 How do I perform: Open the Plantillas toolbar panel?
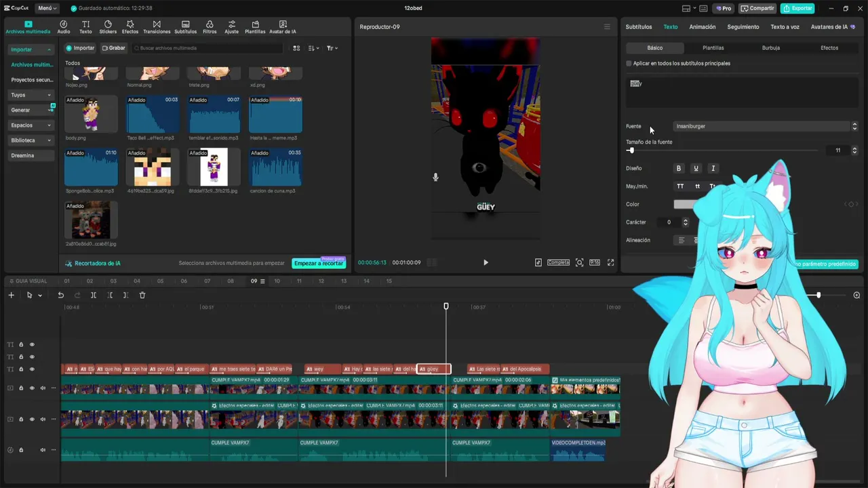pos(255,27)
